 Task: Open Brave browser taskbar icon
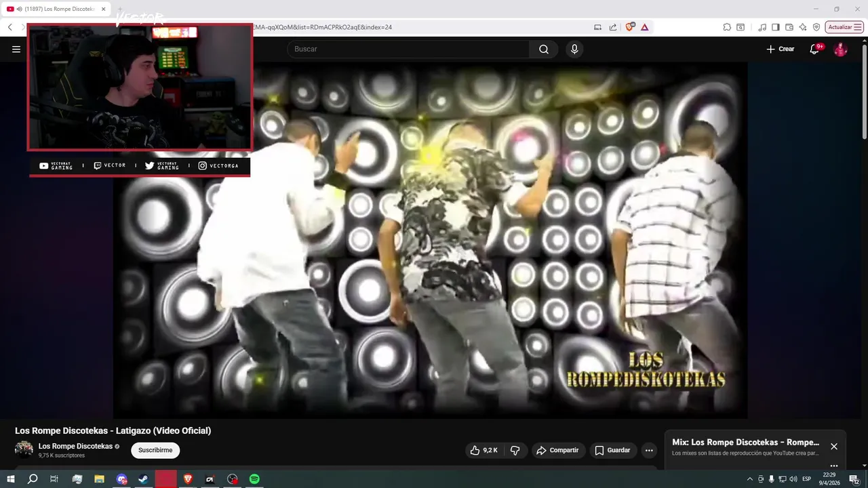click(188, 479)
